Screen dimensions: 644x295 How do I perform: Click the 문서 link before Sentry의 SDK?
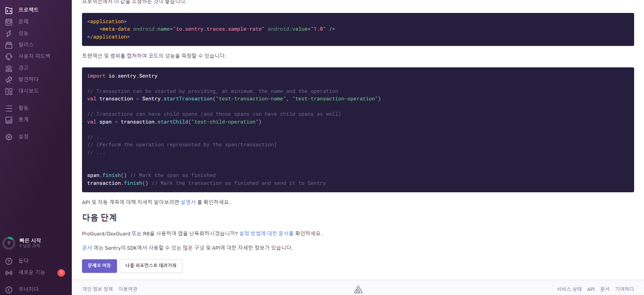(x=87, y=248)
